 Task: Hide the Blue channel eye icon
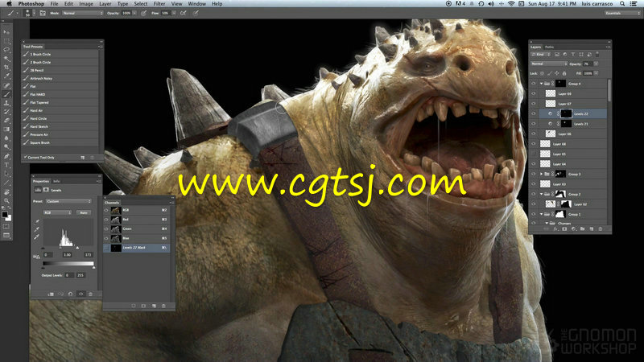coord(106,238)
